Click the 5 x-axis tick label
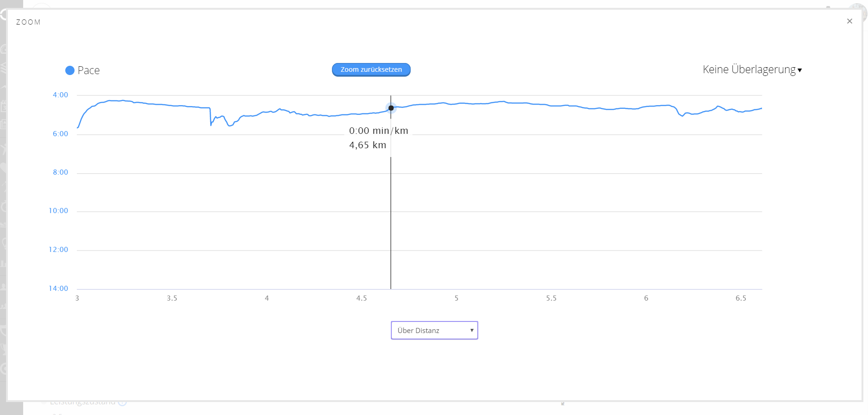868x415 pixels. pyautogui.click(x=456, y=298)
